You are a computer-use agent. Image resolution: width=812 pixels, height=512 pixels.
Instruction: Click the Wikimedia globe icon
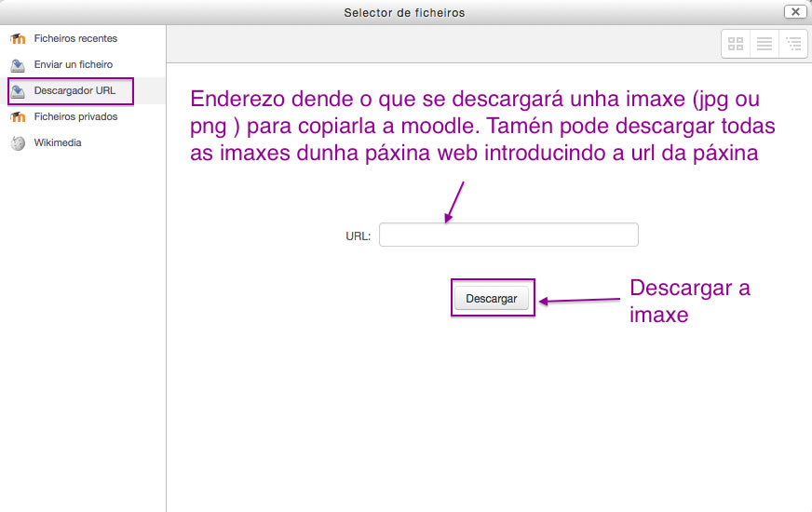(18, 142)
